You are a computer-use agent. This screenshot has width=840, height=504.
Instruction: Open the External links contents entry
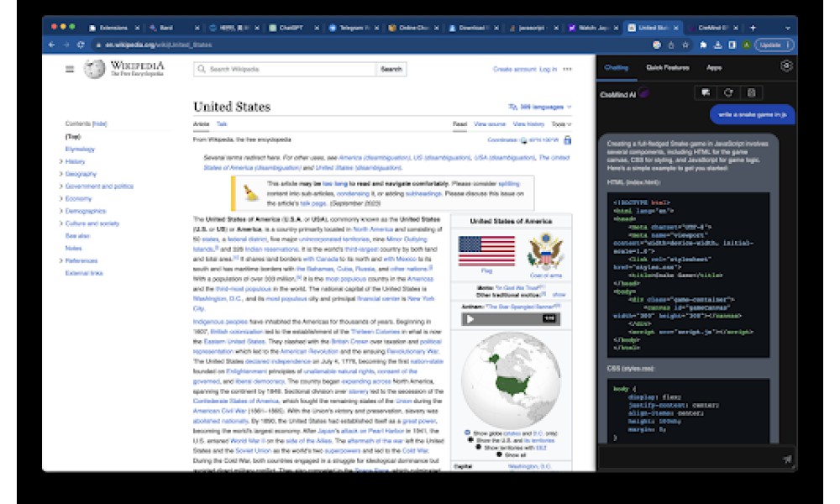click(x=83, y=273)
